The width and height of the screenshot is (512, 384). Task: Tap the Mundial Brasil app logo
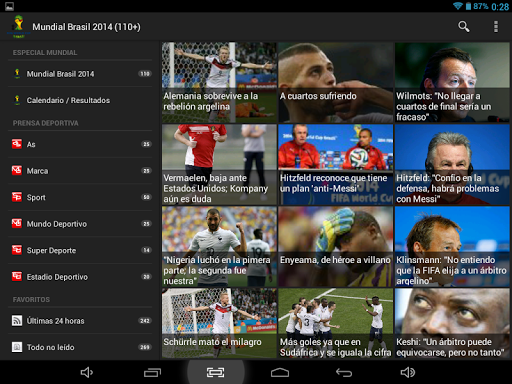click(18, 27)
